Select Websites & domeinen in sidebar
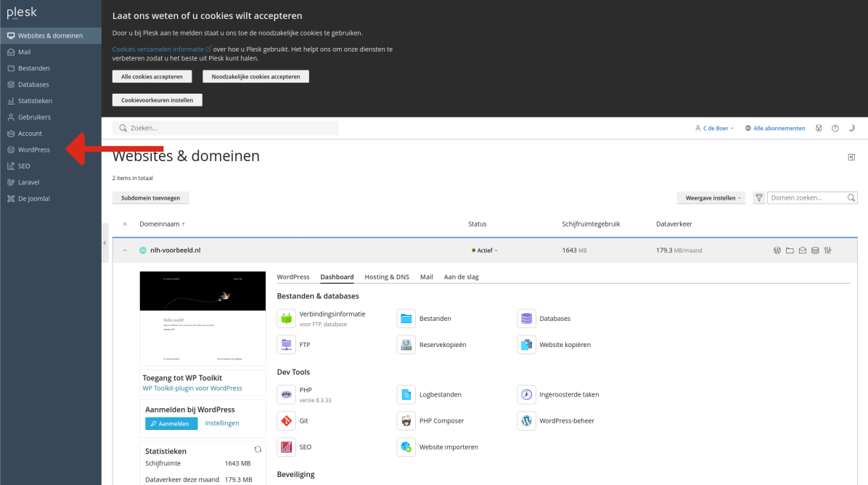The image size is (868, 485). [50, 36]
